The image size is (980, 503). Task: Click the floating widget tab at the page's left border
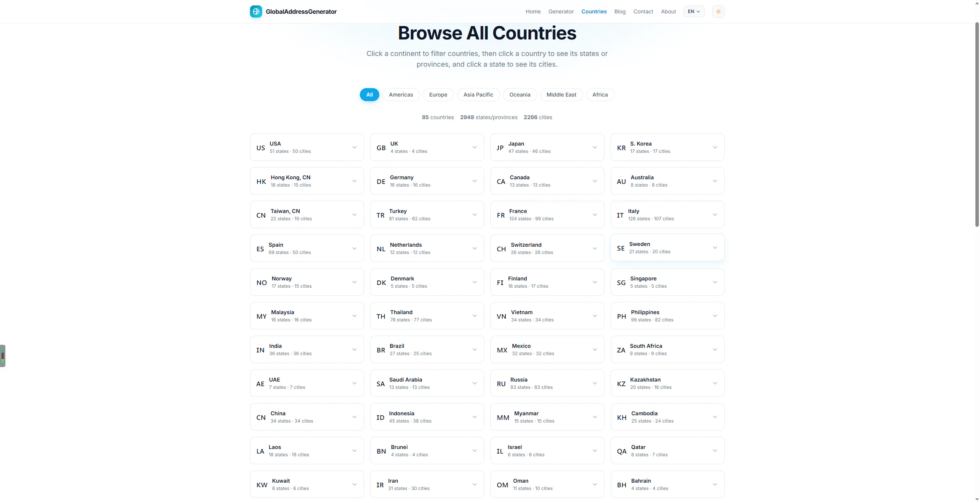(3, 356)
